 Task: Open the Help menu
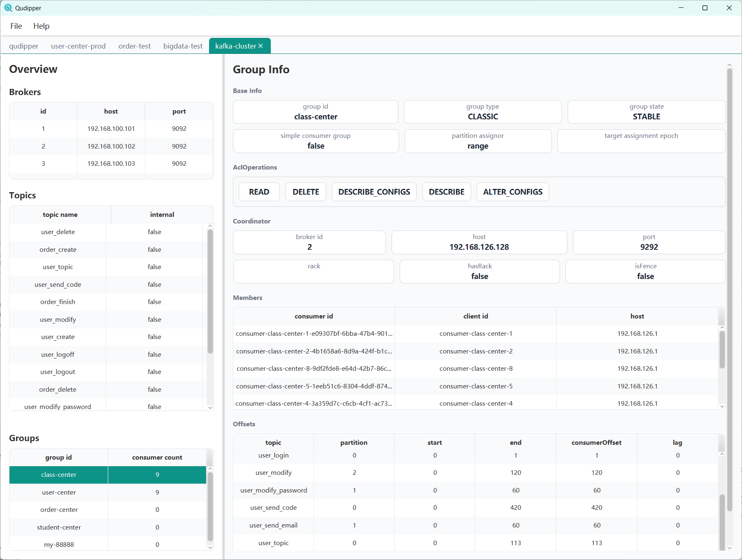[41, 26]
